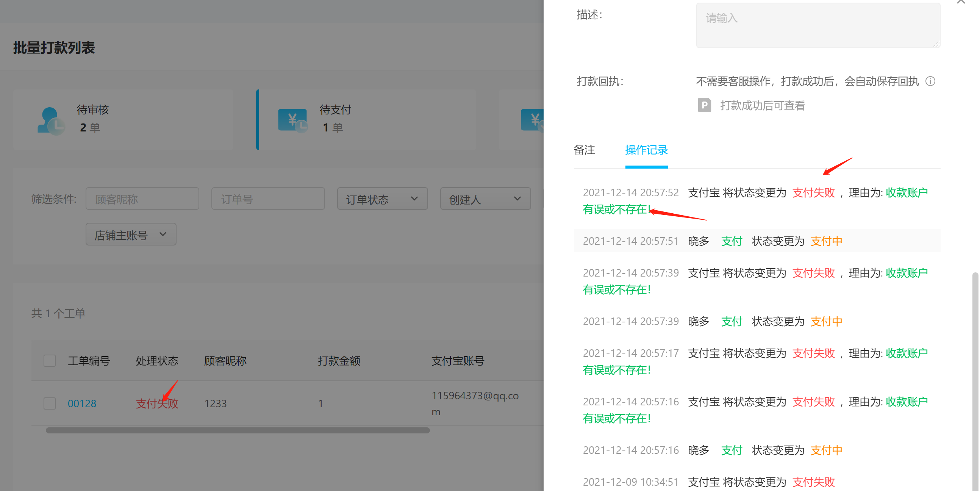Click the 批量打款列表 page title

tap(54, 48)
